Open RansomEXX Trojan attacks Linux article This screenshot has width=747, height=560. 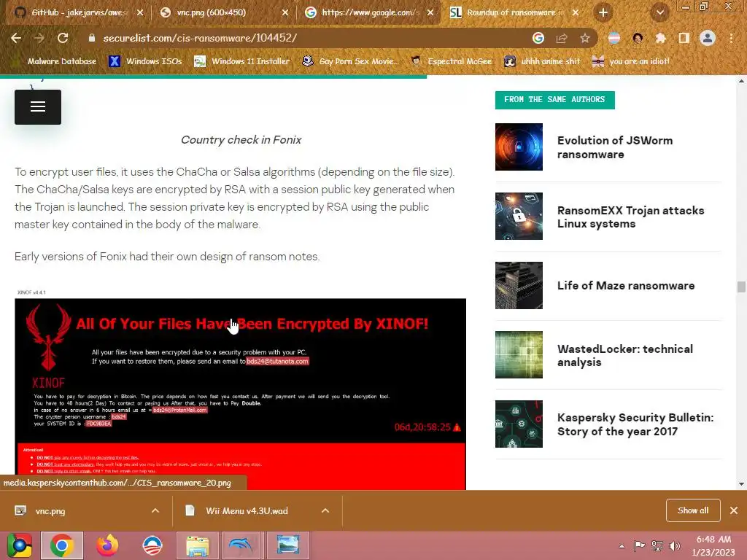pos(630,217)
